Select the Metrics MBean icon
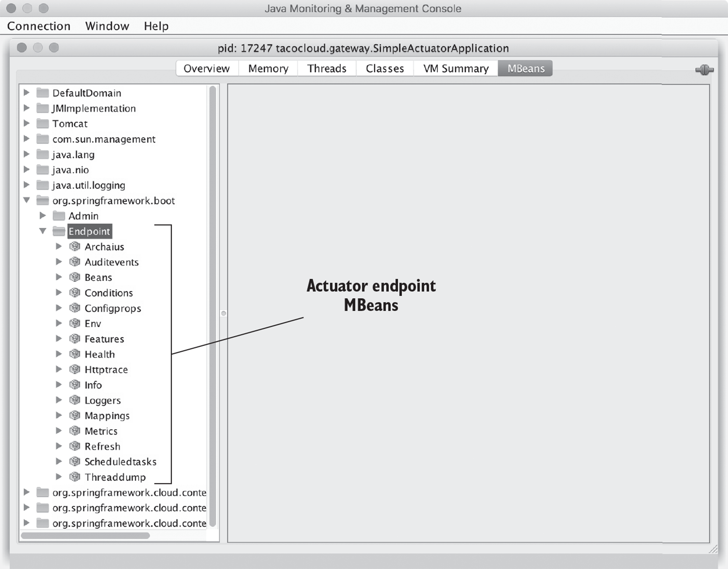The image size is (728, 569). coord(75,431)
